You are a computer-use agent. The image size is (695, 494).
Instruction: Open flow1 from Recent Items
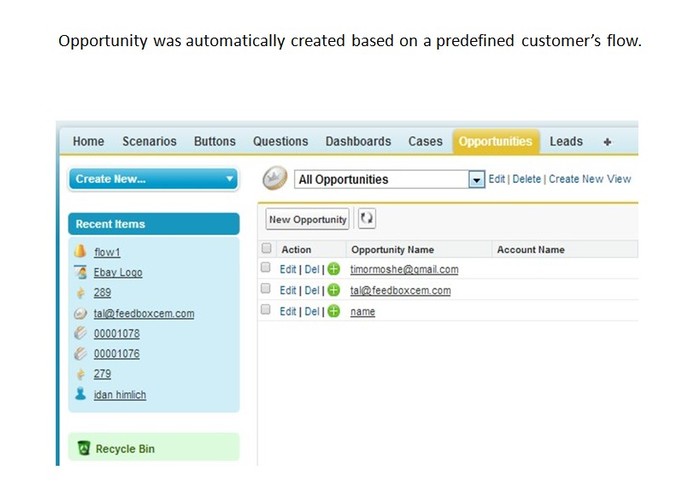[x=107, y=252]
